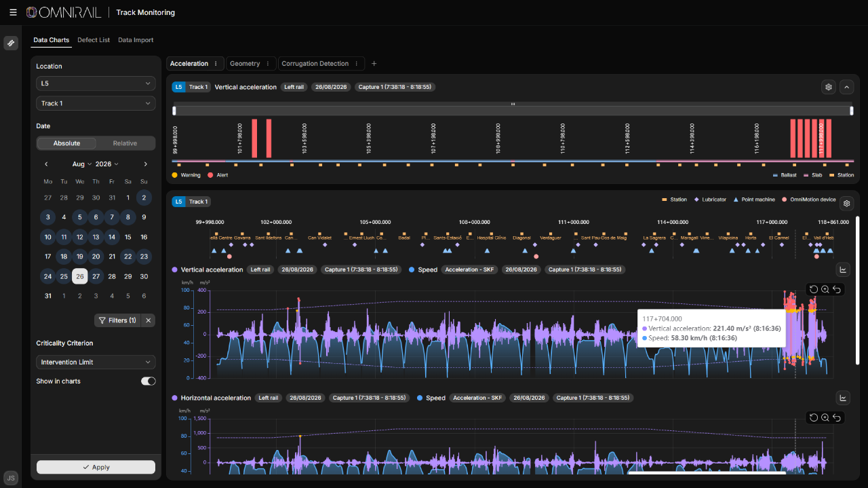Collapse the overview panel with chevron
The height and width of the screenshot is (488, 868).
pos(846,87)
